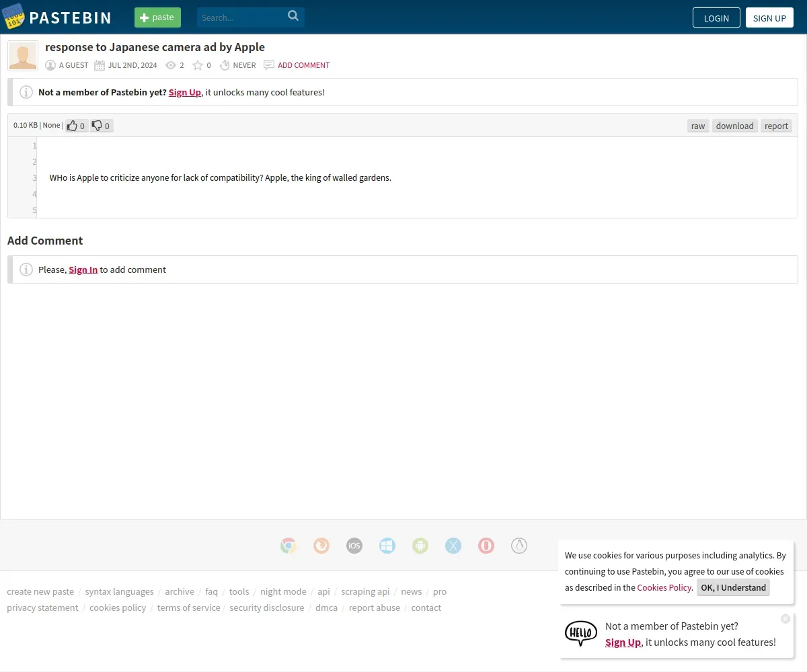
Task: Click the green plus paste button
Action: point(157,17)
